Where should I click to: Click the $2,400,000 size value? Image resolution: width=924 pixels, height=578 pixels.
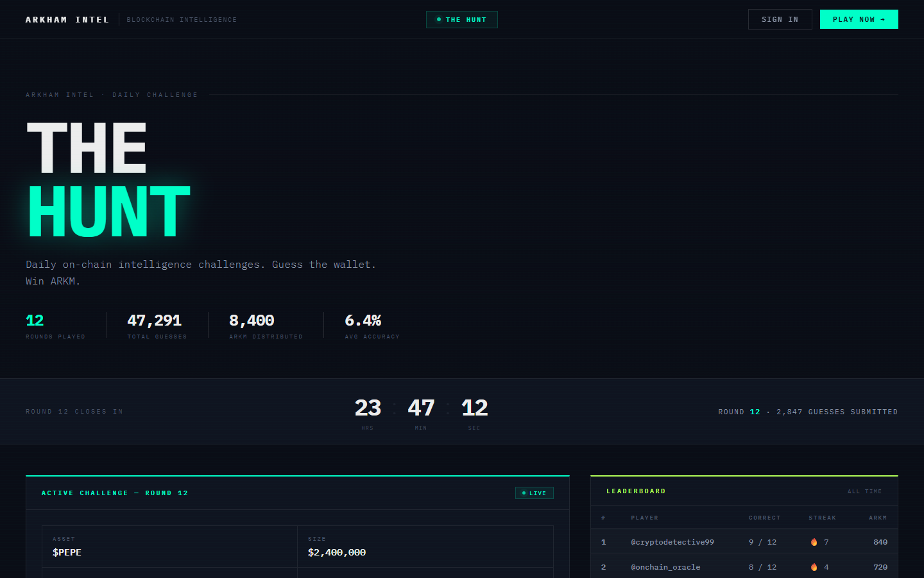tap(337, 552)
